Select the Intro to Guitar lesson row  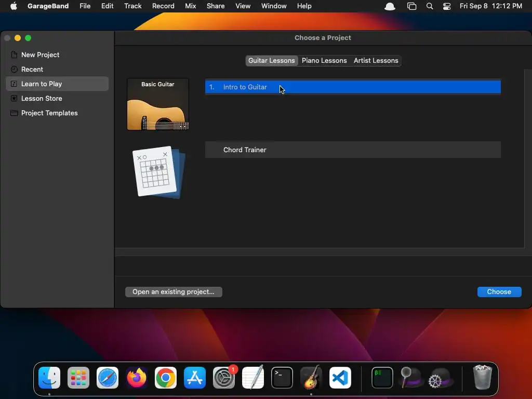[x=353, y=87]
